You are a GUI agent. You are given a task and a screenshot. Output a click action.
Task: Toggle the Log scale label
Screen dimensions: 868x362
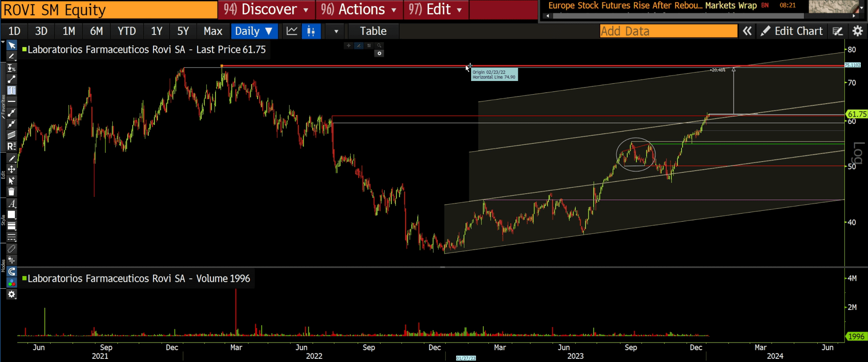coord(858,153)
